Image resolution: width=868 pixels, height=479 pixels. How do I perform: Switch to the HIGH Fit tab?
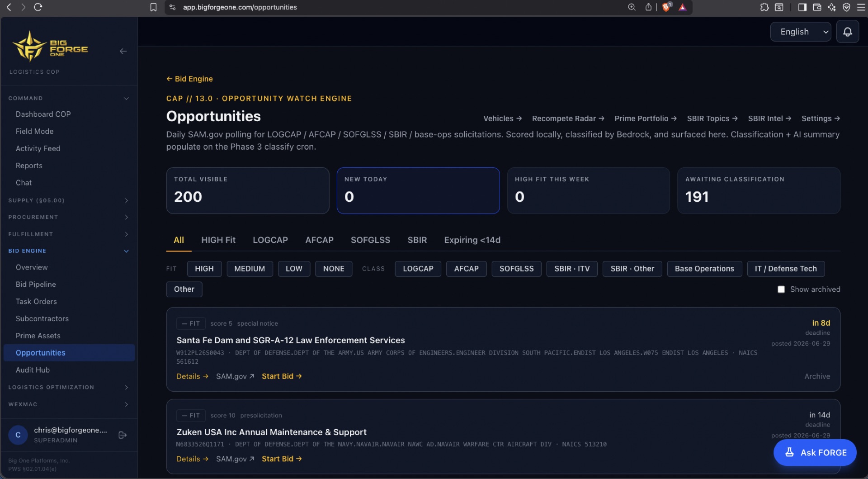tap(218, 240)
